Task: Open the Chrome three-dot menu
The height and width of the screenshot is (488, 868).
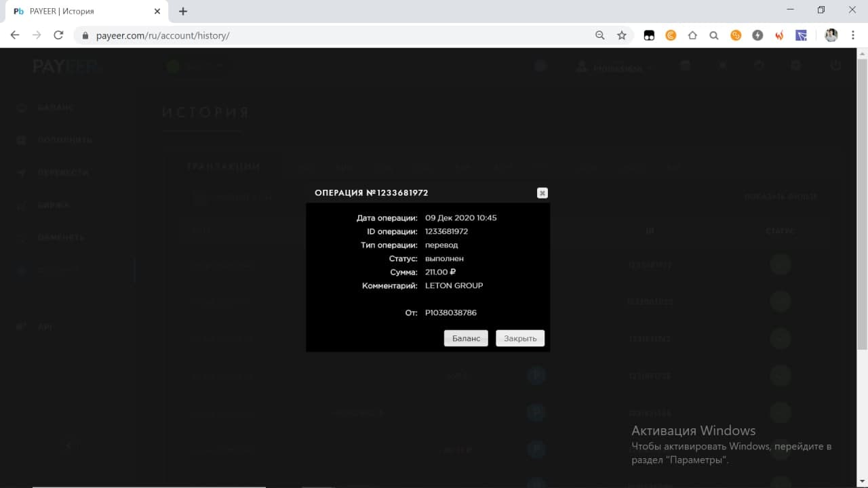Action: click(853, 35)
